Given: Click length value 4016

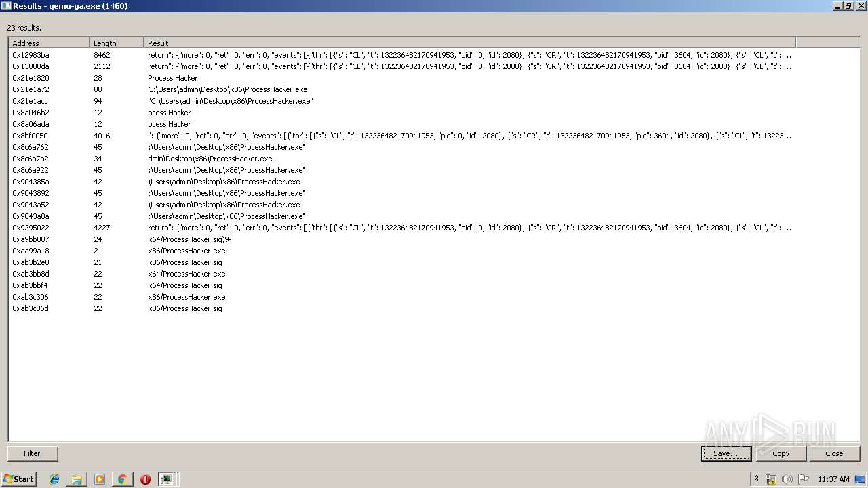Looking at the screenshot, I should 102,136.
